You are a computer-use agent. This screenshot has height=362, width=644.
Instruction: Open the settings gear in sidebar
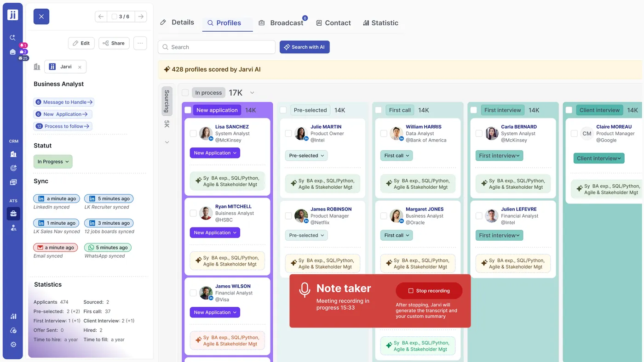click(x=13, y=345)
